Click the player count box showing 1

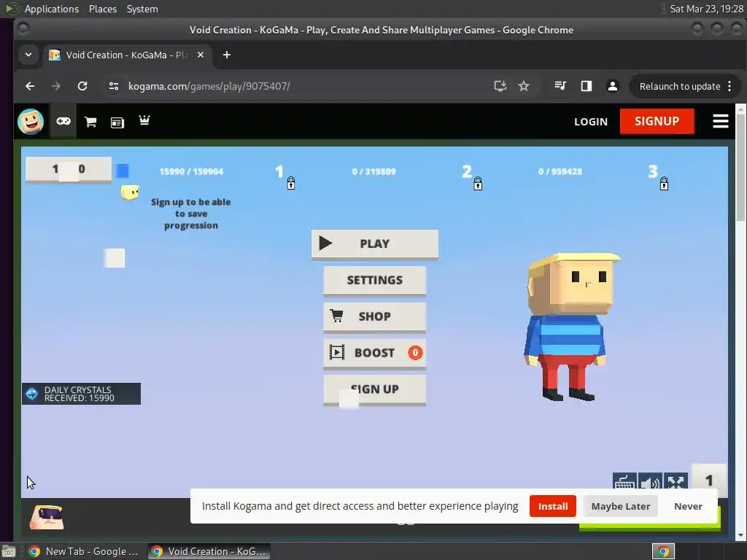tap(709, 481)
